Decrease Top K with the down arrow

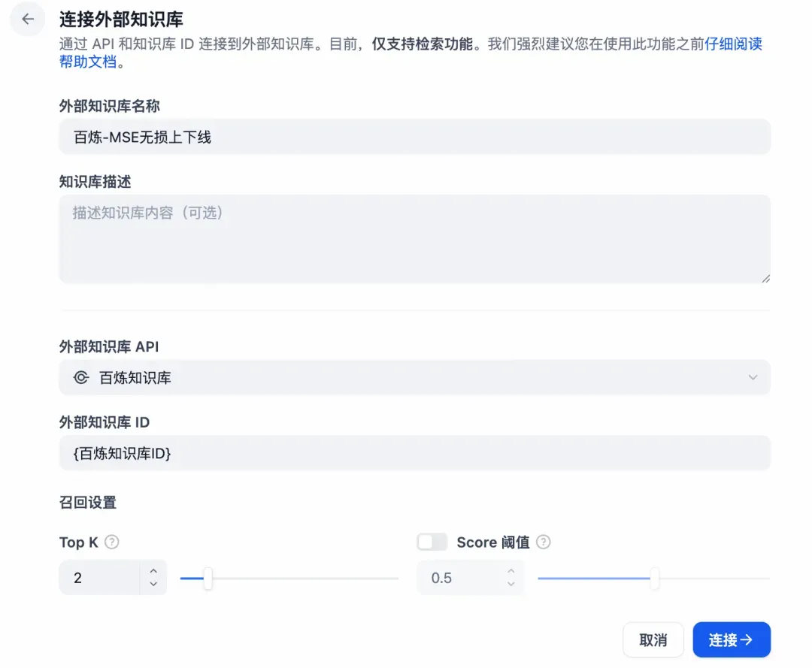tap(153, 584)
